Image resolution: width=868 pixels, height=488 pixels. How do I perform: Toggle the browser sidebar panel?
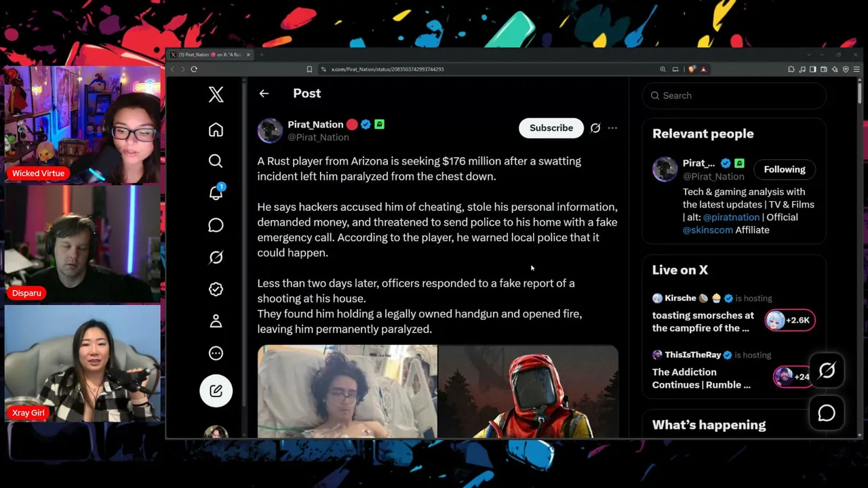click(x=813, y=69)
